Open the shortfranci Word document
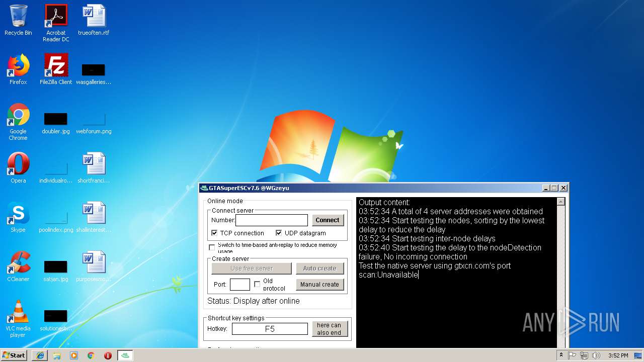 [94, 168]
